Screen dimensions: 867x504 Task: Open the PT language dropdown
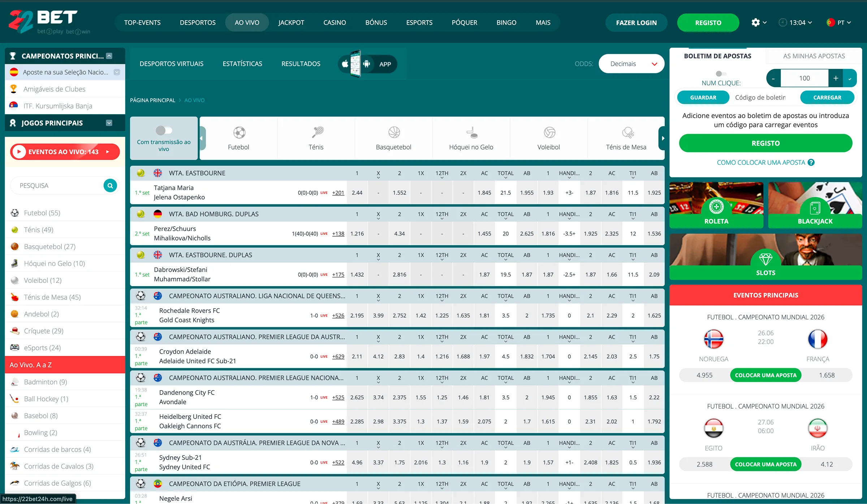pyautogui.click(x=839, y=22)
